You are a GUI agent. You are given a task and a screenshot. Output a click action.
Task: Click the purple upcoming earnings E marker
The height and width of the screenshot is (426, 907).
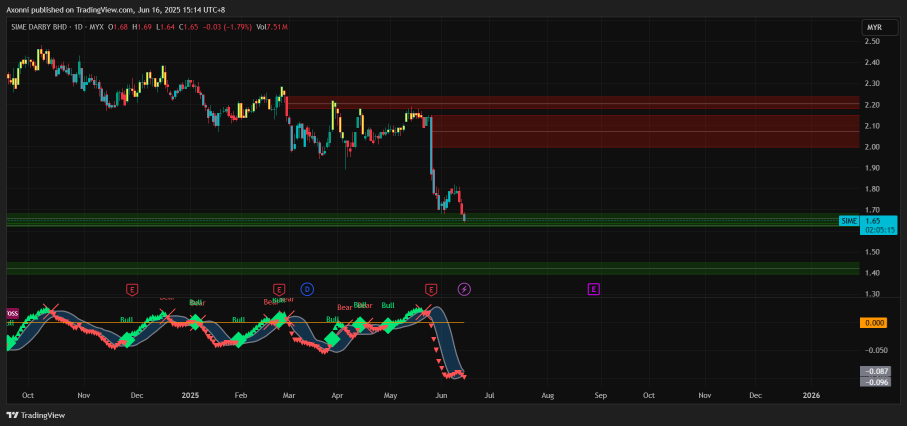[593, 289]
